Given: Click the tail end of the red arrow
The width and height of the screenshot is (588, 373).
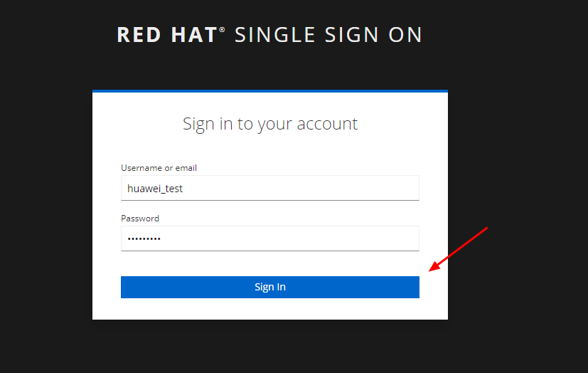Looking at the screenshot, I should pyautogui.click(x=486, y=228).
